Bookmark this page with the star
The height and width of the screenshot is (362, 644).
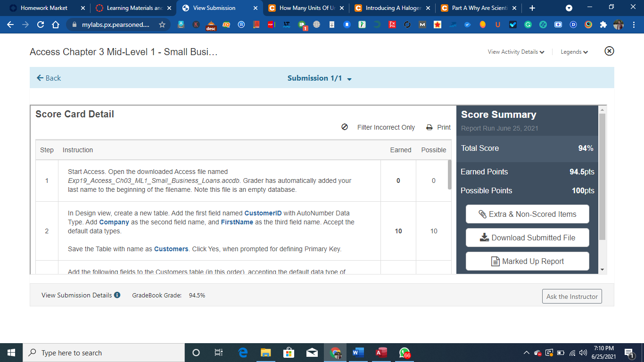pos(162,25)
